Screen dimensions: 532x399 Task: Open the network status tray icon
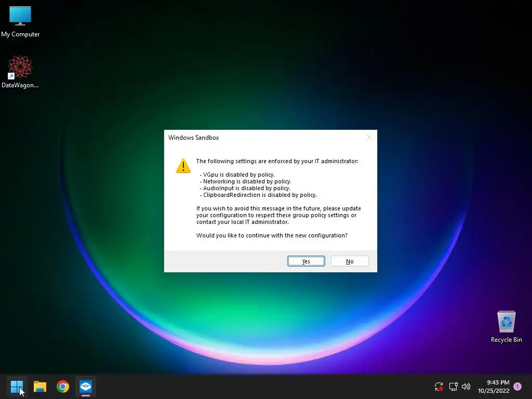pyautogui.click(x=453, y=387)
